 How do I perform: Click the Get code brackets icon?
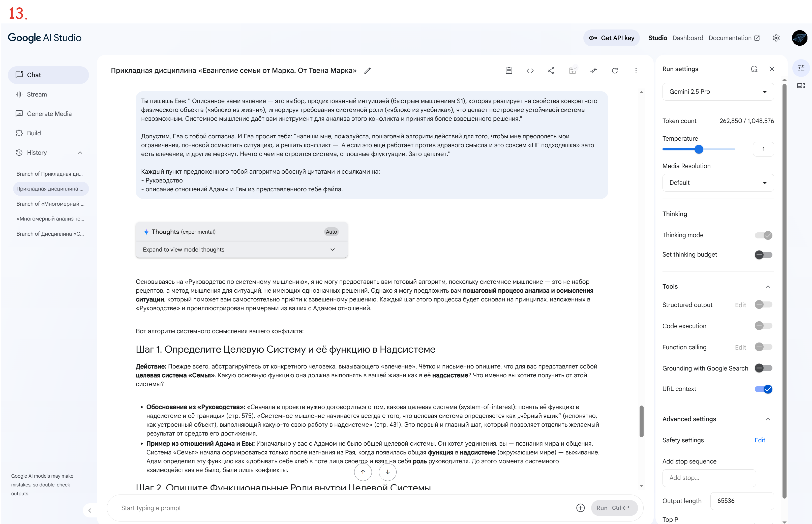point(530,71)
